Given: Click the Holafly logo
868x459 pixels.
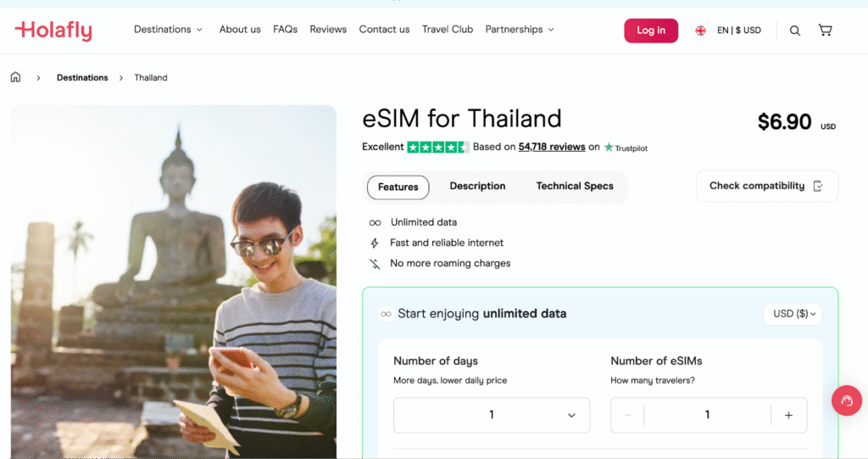Looking at the screenshot, I should point(53,31).
